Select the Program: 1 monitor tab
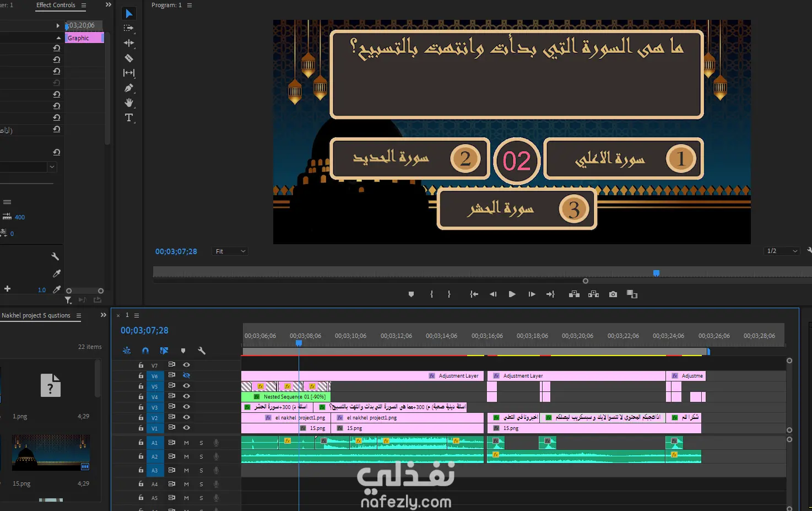The image size is (812, 511). pos(166,5)
